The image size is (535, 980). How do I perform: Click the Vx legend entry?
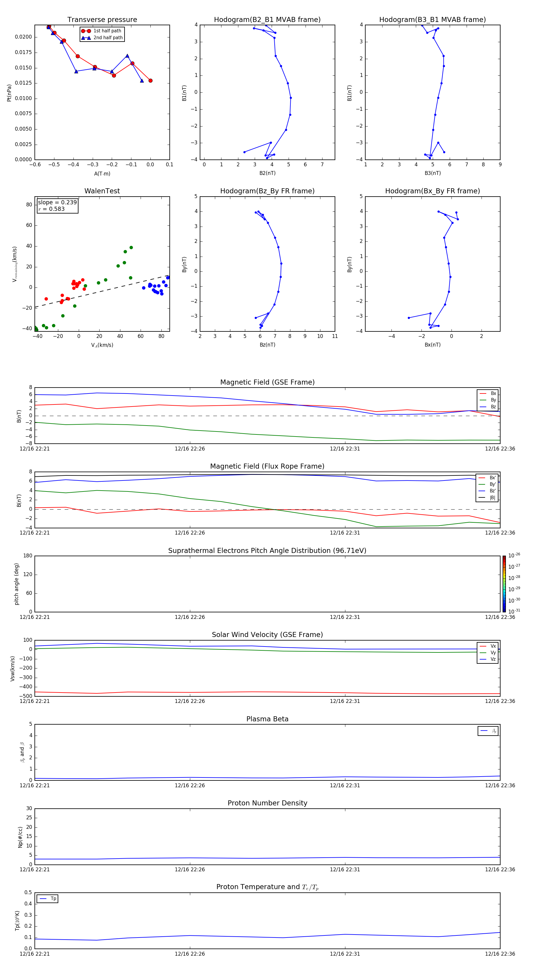pyautogui.click(x=488, y=646)
